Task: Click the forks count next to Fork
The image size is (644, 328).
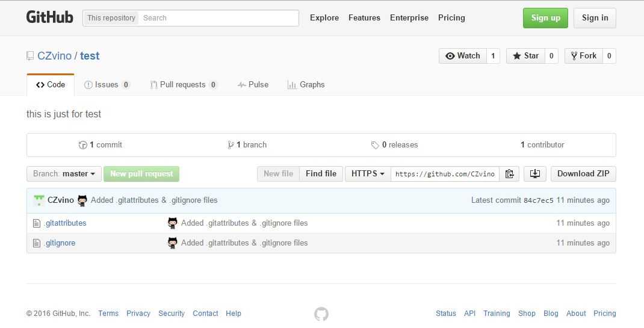Action: point(609,56)
